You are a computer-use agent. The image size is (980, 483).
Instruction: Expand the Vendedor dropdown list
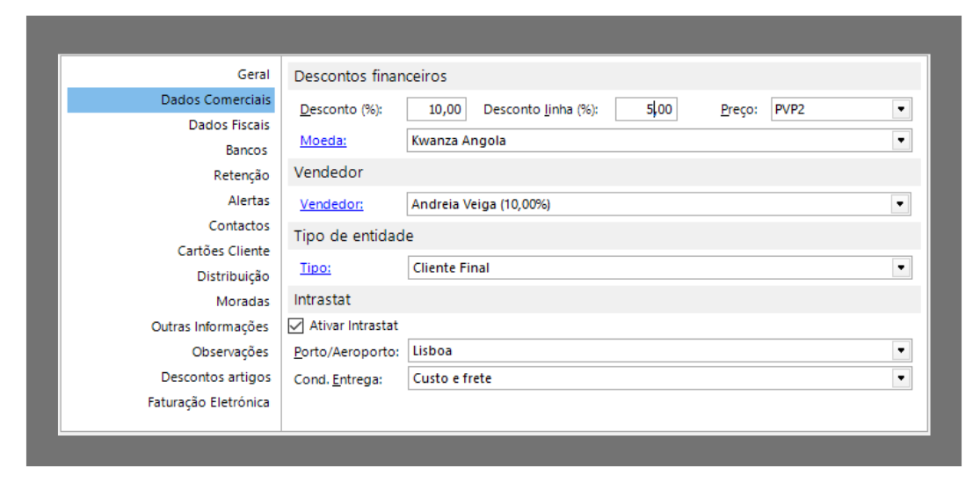tap(900, 205)
